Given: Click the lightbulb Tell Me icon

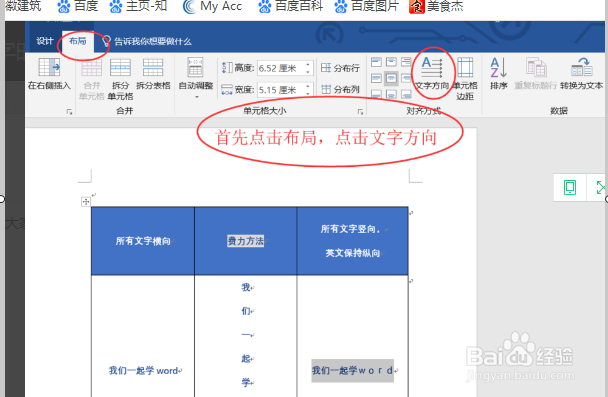Looking at the screenshot, I should [x=106, y=41].
